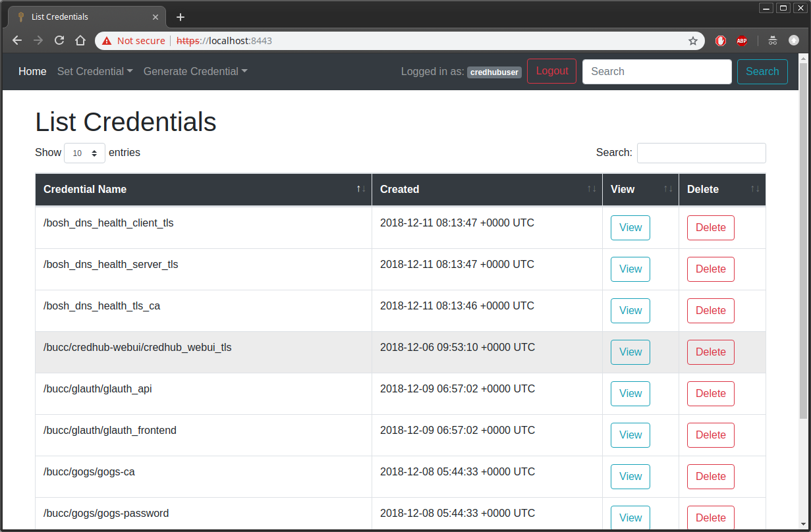View the /bosh_dns_health_server_tls credential

point(630,269)
